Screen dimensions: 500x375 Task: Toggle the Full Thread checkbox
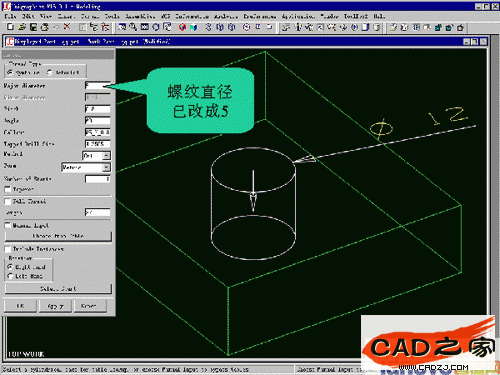(7, 201)
